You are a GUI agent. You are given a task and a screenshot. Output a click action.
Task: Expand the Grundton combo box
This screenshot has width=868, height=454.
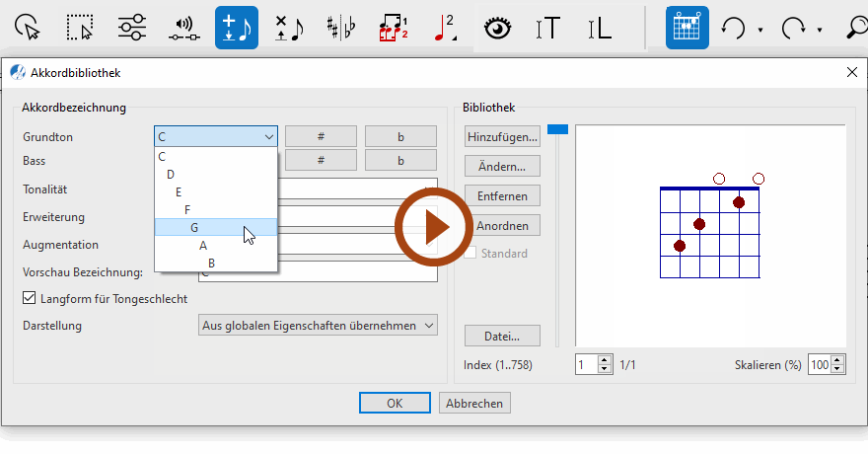coord(215,137)
